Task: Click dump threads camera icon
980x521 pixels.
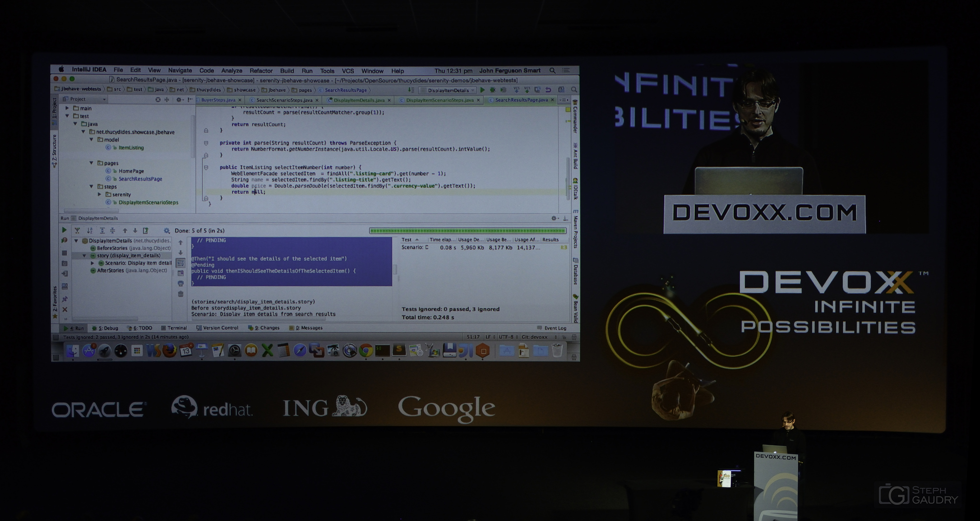Action: coord(65,263)
